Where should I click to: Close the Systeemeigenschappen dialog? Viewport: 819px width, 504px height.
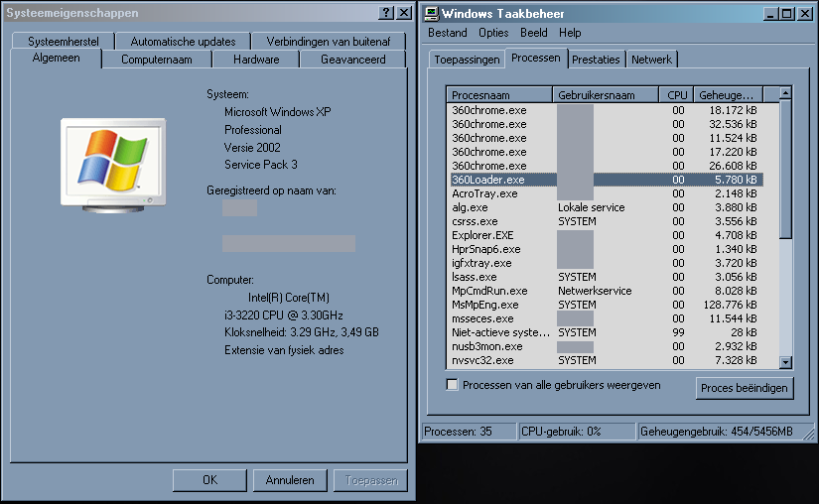point(404,13)
